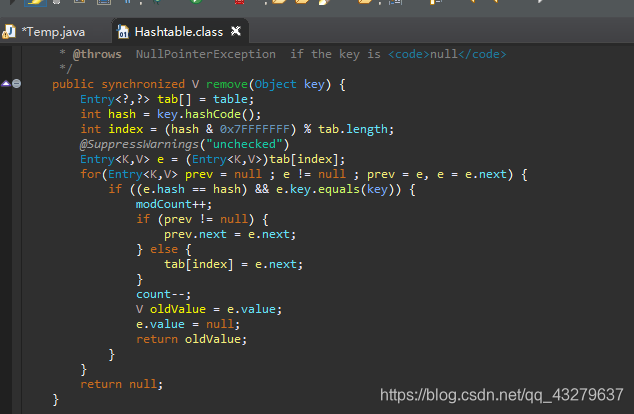Click 'hashCode' in the int hash line
The image size is (634, 414).
coord(213,114)
